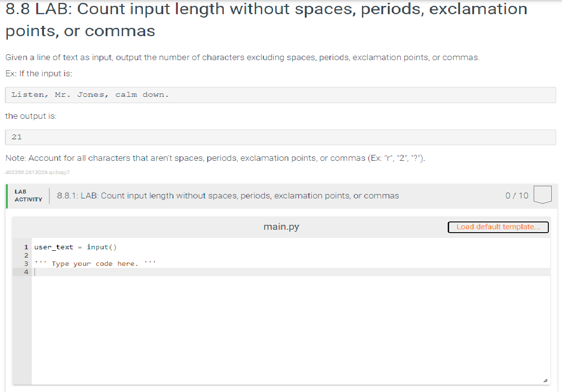This screenshot has height=392, width=563.
Task: Click line number 3 in the code gutter
Action: pos(26,263)
